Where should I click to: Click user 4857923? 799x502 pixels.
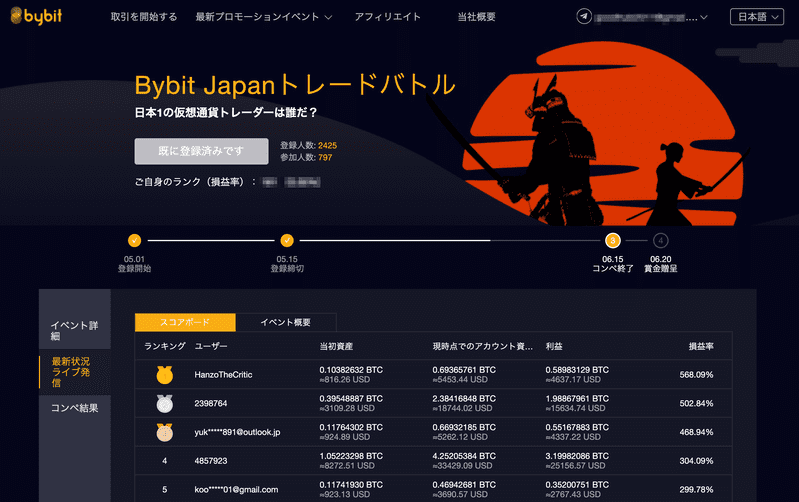pos(210,461)
